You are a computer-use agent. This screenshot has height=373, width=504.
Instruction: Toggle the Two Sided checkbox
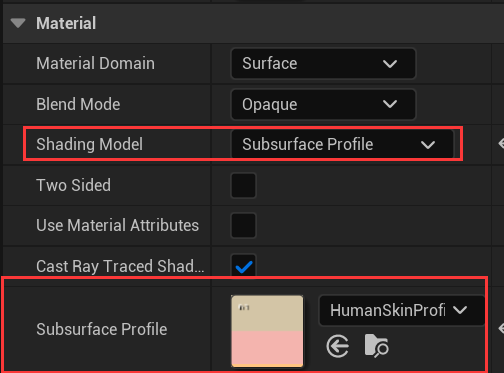click(x=243, y=185)
